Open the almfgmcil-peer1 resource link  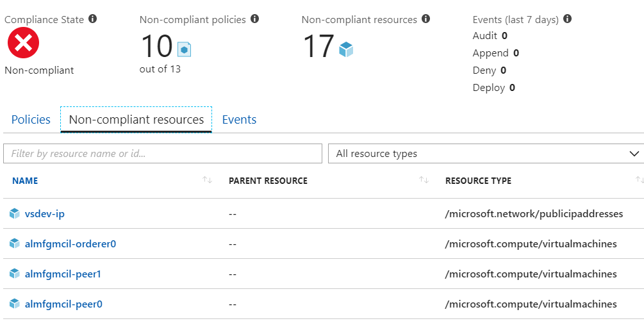pyautogui.click(x=63, y=274)
